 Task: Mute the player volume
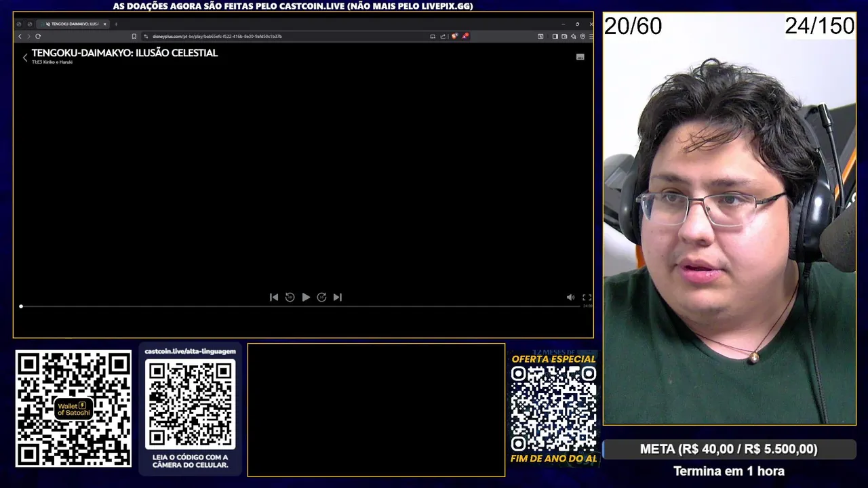[x=570, y=297]
